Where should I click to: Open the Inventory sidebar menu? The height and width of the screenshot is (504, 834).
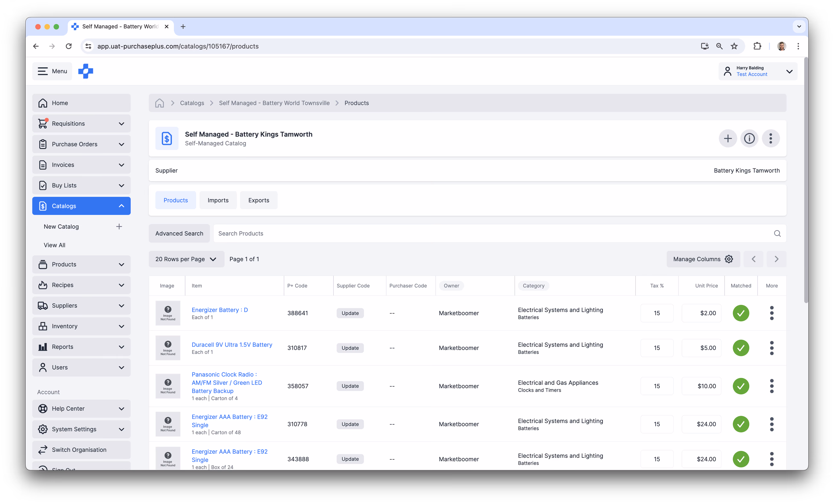81,326
